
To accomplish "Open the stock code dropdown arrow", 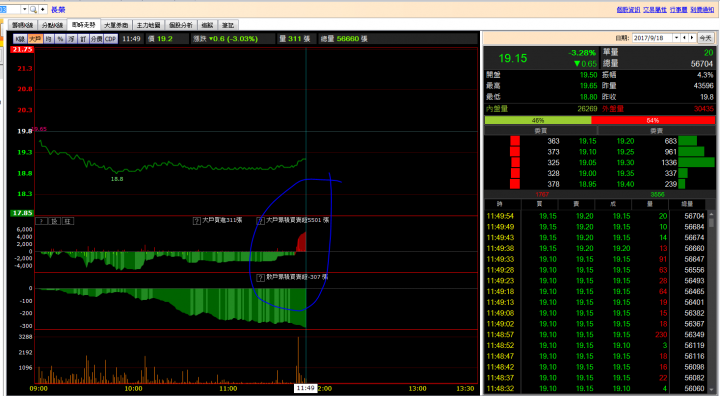I will click(25, 9).
